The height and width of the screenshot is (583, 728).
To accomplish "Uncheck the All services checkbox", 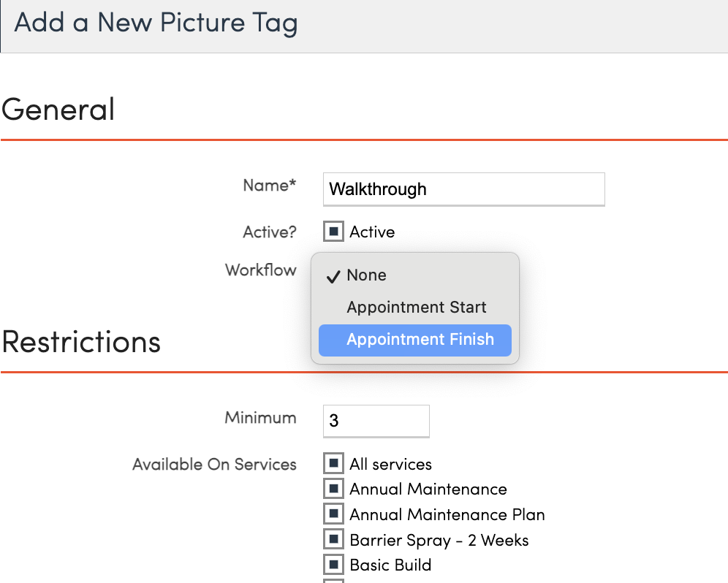I will click(x=333, y=464).
